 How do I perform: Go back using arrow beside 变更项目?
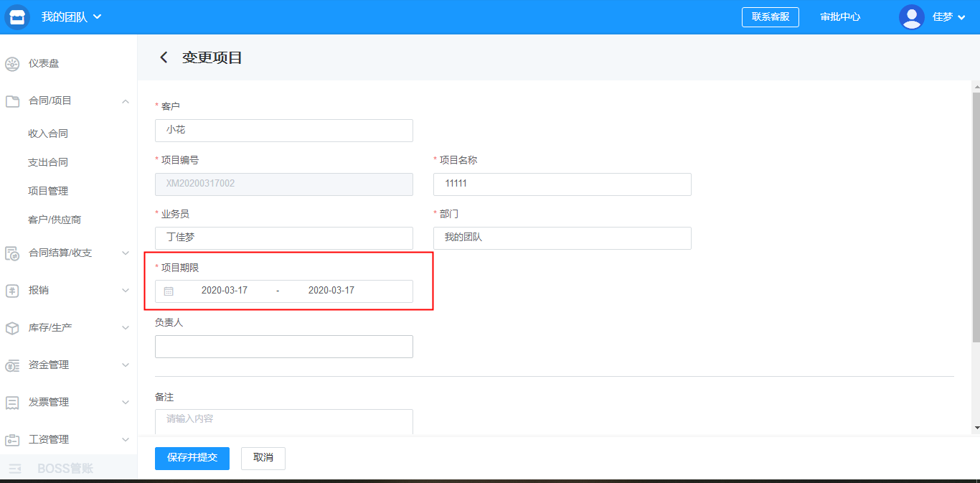[x=164, y=57]
